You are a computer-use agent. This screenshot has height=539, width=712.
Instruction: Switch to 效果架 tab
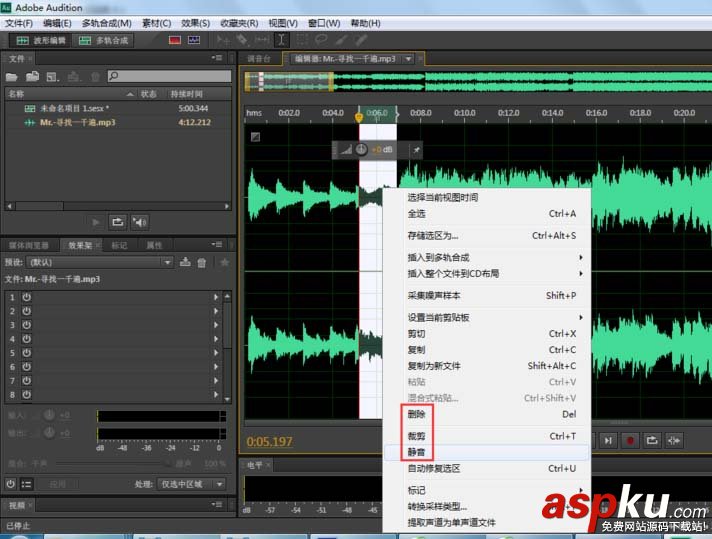pos(80,246)
